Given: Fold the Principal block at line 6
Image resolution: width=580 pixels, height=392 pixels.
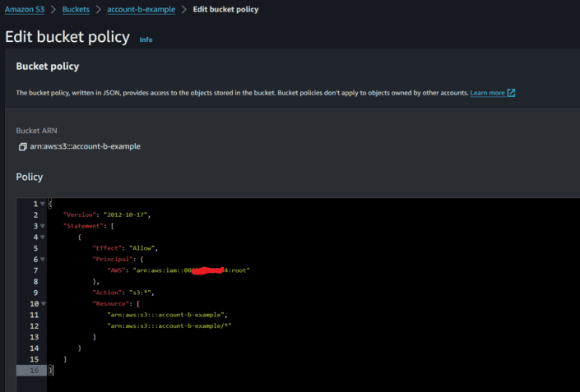Looking at the screenshot, I should (42, 259).
